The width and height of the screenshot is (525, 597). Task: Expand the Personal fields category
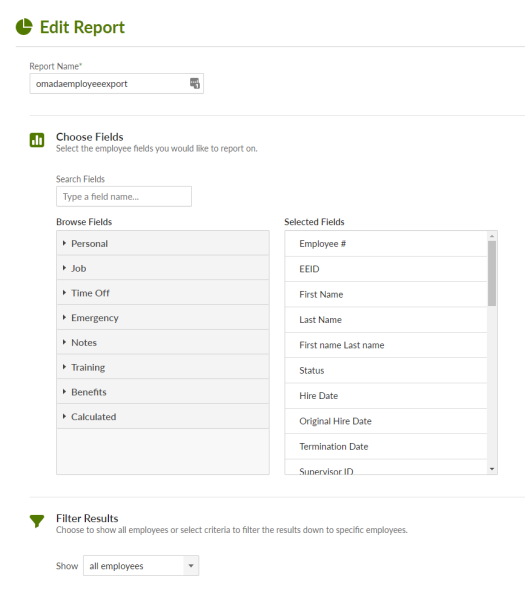pos(163,243)
